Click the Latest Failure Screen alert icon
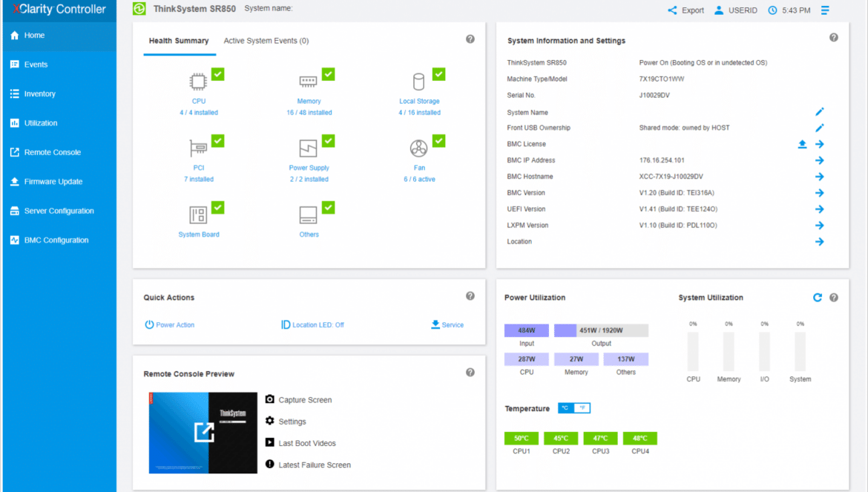 pyautogui.click(x=269, y=464)
